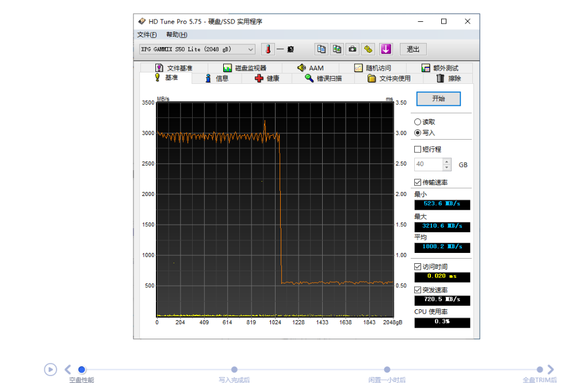This screenshot has height=392, width=577.
Task: Go to next slide with right chevron
Action: [551, 370]
